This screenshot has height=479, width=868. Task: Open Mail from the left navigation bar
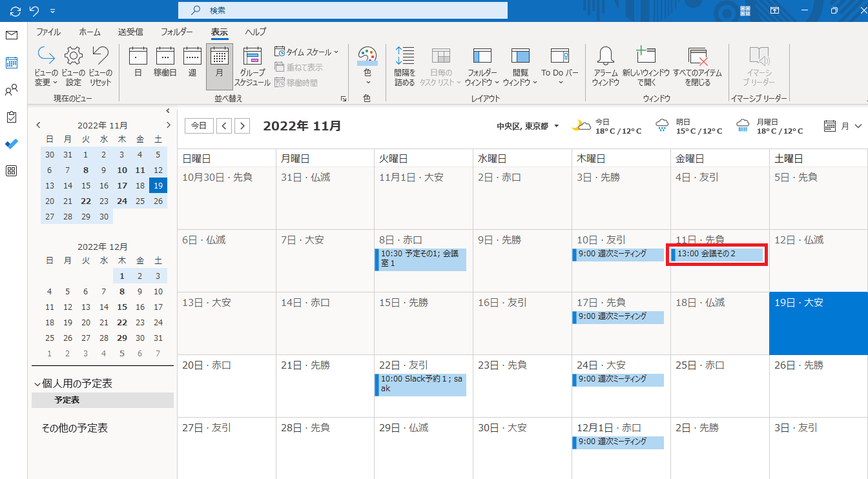pyautogui.click(x=11, y=35)
